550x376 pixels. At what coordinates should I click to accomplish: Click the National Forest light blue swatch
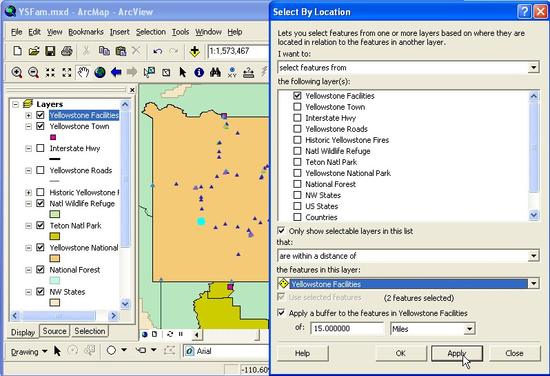coord(54,281)
